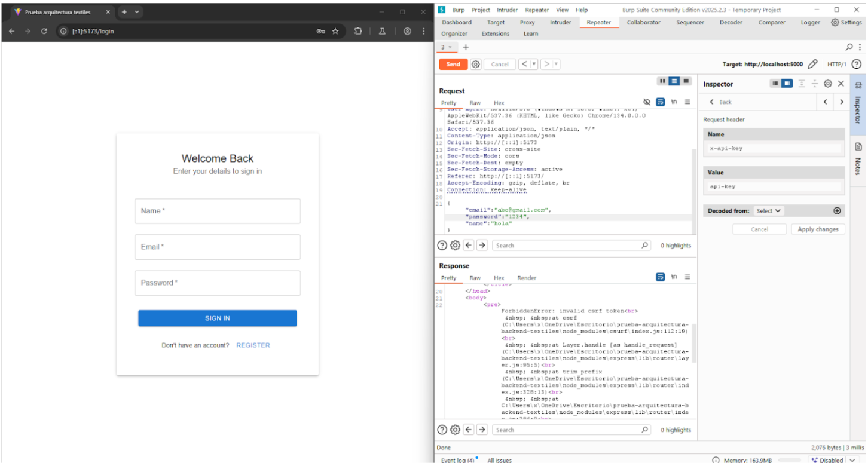
Task: Open a new Chrome tab
Action: 124,12
